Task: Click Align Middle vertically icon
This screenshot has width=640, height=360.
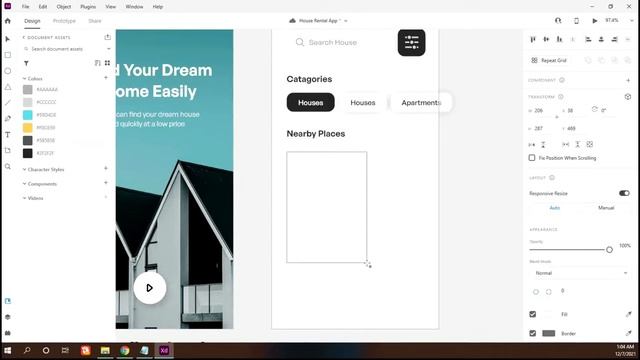Action: tap(546, 39)
